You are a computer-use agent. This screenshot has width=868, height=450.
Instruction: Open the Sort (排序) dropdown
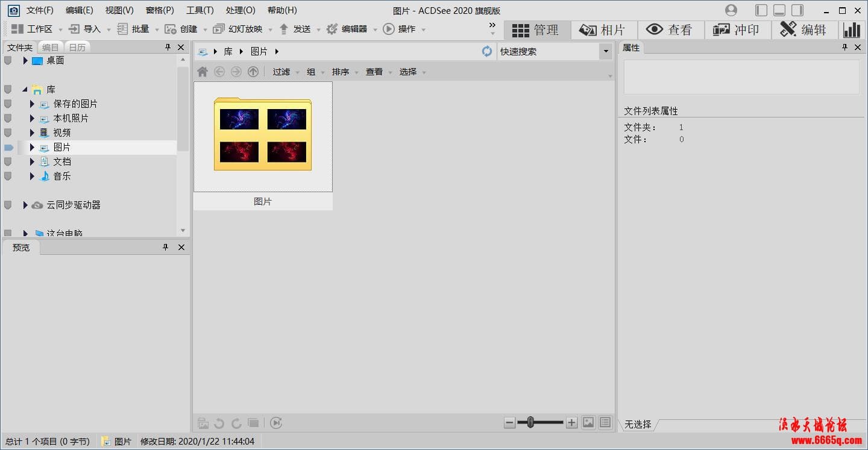point(344,72)
